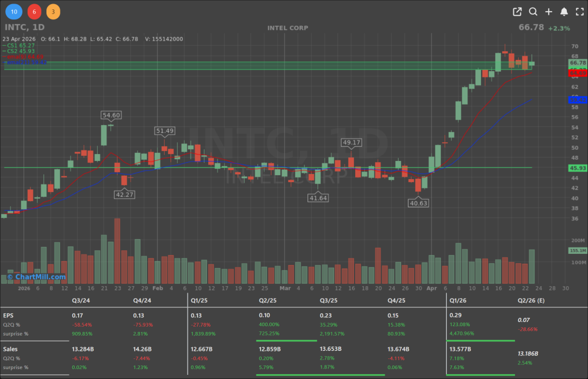Click the Sales row label
Viewport: 588px width, 379px height.
[10, 350]
